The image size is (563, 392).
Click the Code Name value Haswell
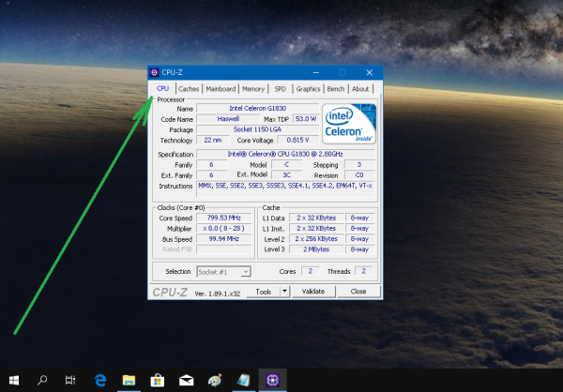(x=228, y=119)
